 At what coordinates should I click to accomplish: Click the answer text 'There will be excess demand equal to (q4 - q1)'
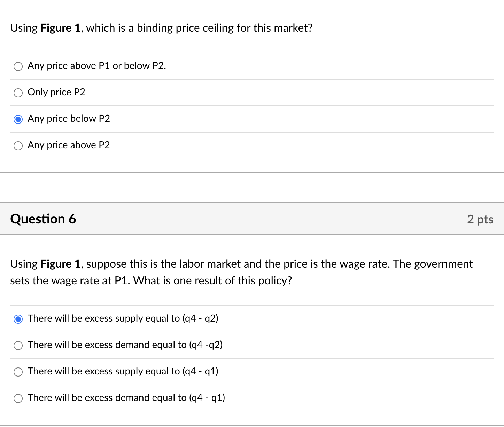pyautogui.click(x=126, y=398)
